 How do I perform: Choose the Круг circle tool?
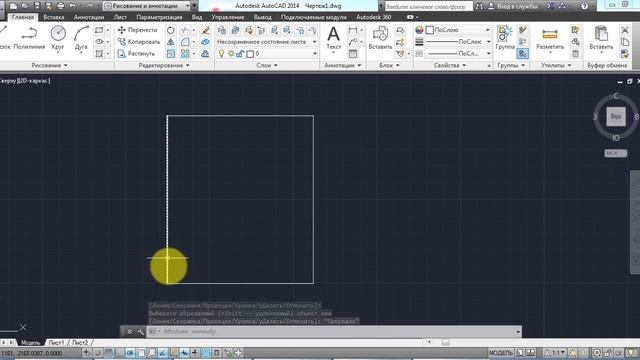pos(58,38)
